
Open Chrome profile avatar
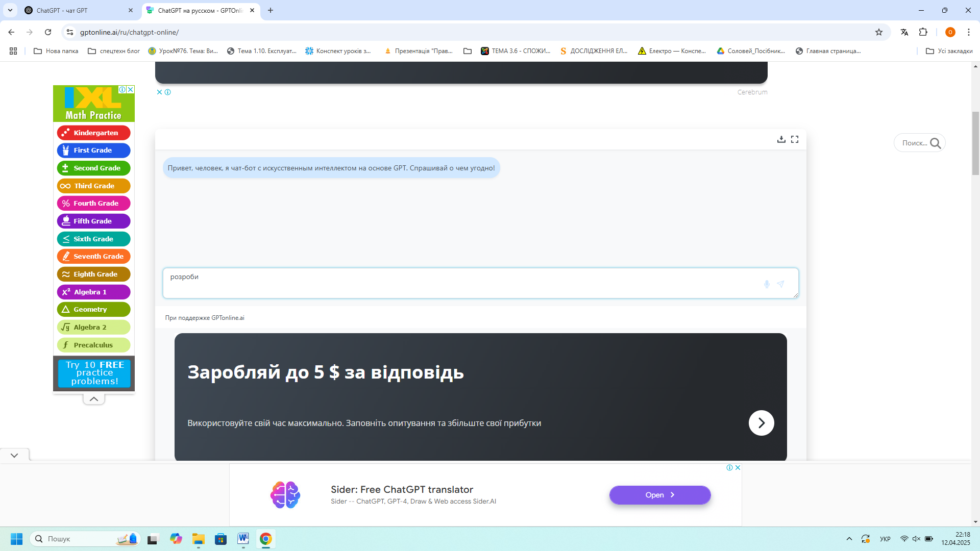(950, 32)
